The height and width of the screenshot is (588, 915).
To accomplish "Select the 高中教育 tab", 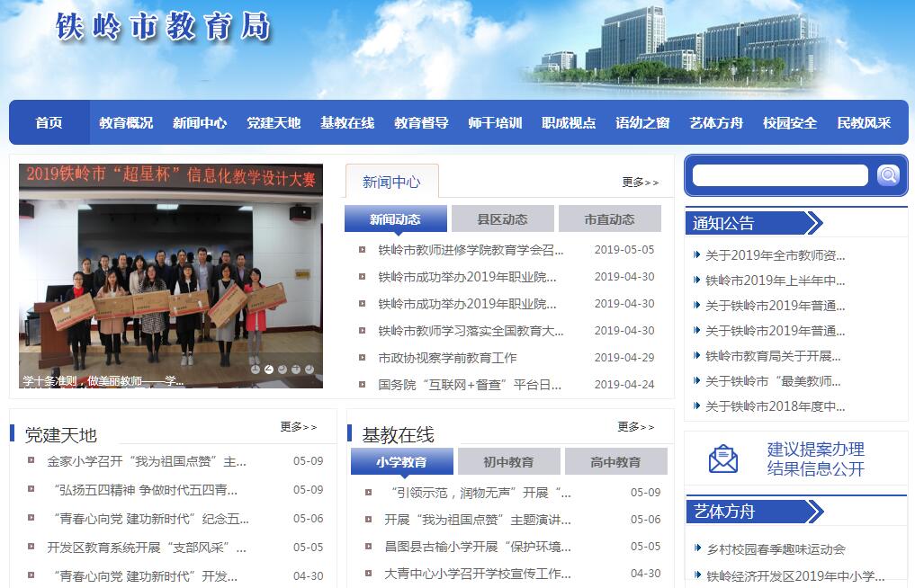I will (x=615, y=462).
